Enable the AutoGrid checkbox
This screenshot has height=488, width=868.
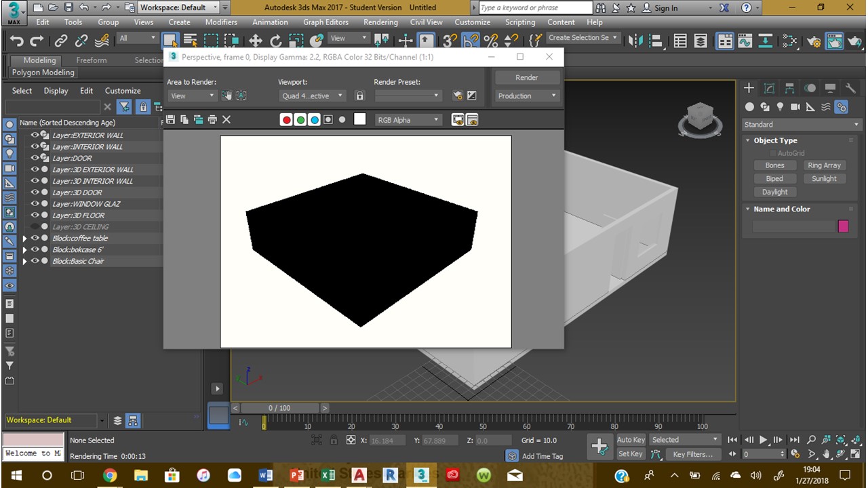point(772,152)
